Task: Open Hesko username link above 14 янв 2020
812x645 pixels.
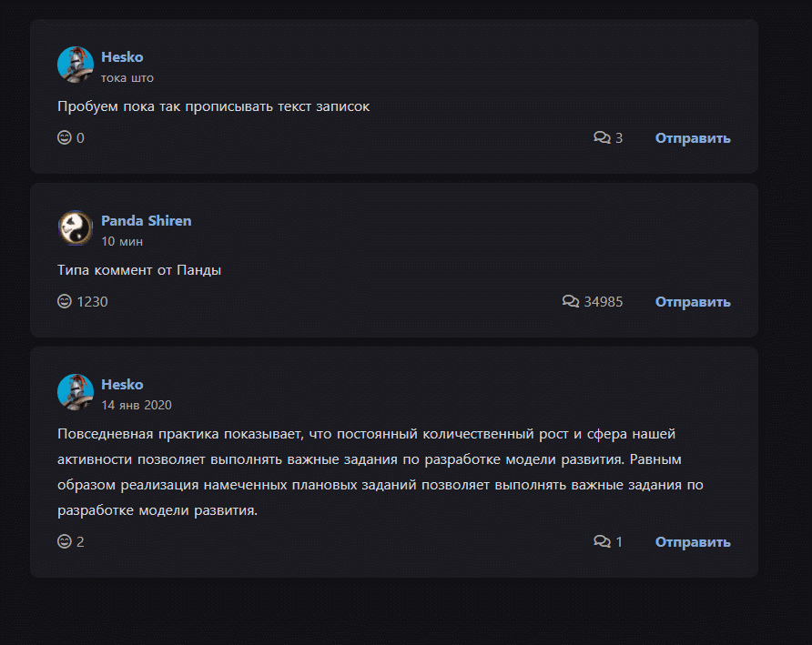Action: (122, 384)
